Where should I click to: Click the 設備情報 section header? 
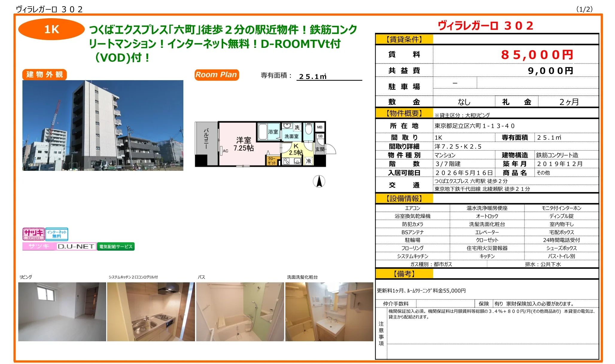click(404, 198)
